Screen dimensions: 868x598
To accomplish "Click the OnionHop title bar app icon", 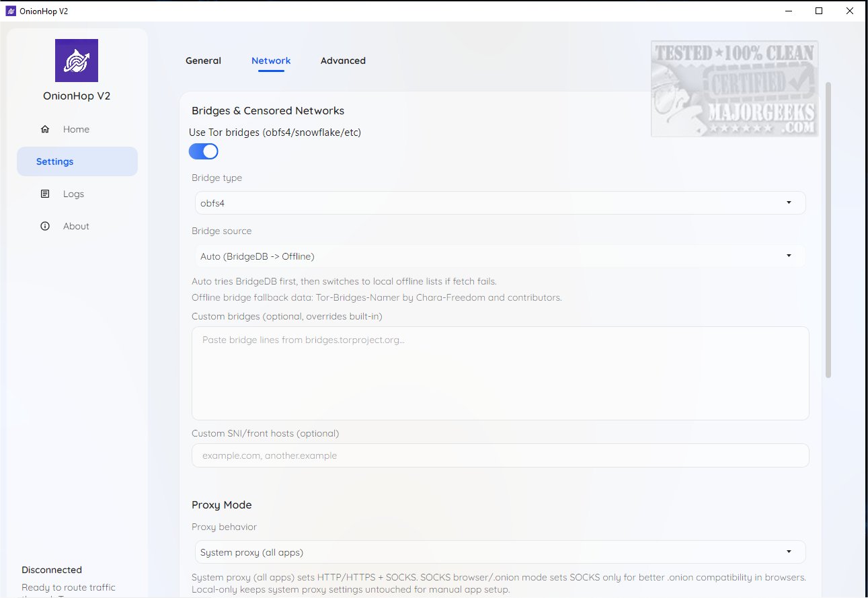I will [x=10, y=11].
